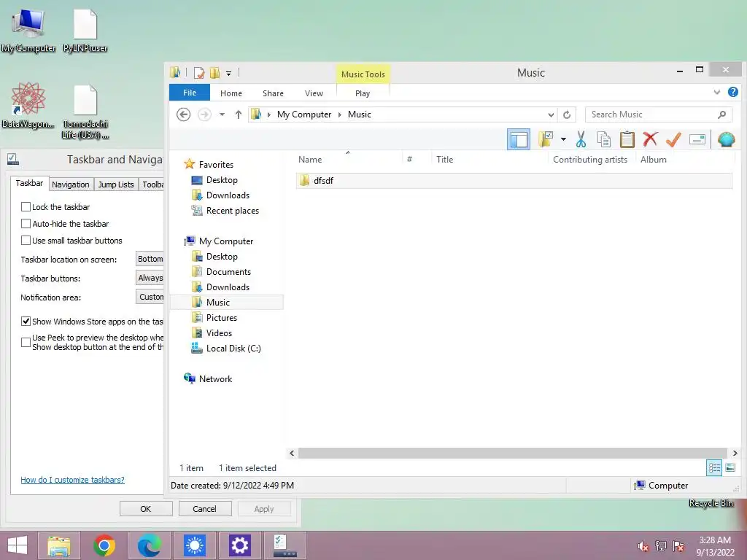
Task: Select Videos in navigation pane
Action: tap(219, 332)
